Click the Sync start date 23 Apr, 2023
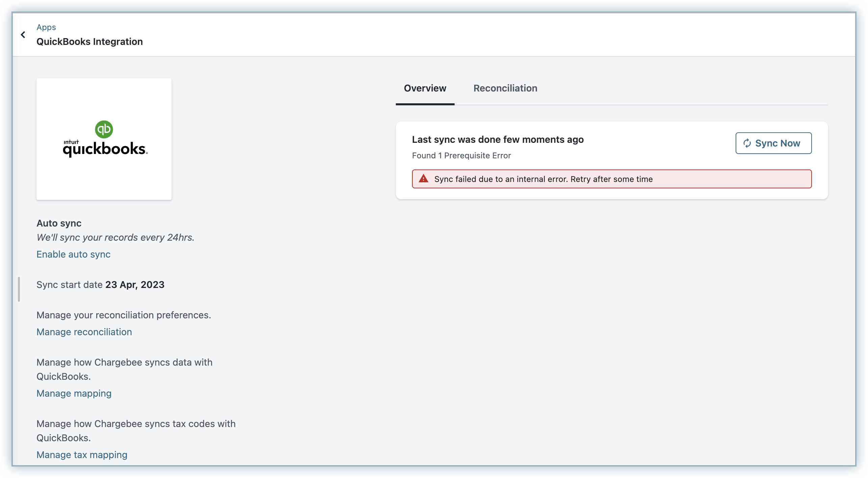The width and height of the screenshot is (868, 478). pos(100,285)
